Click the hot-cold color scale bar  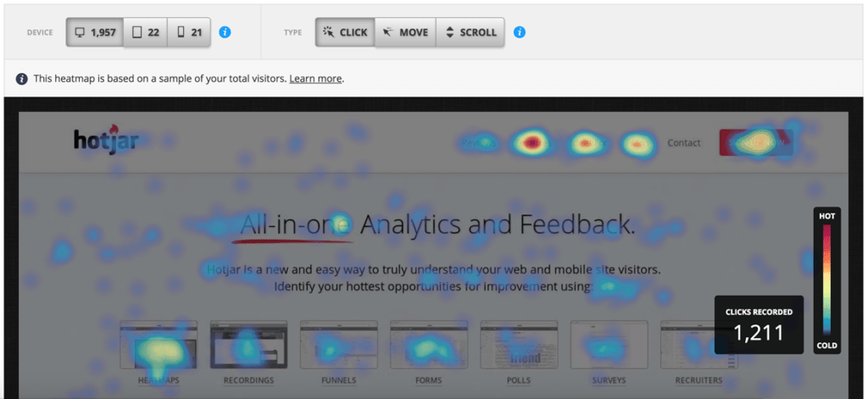point(826,280)
